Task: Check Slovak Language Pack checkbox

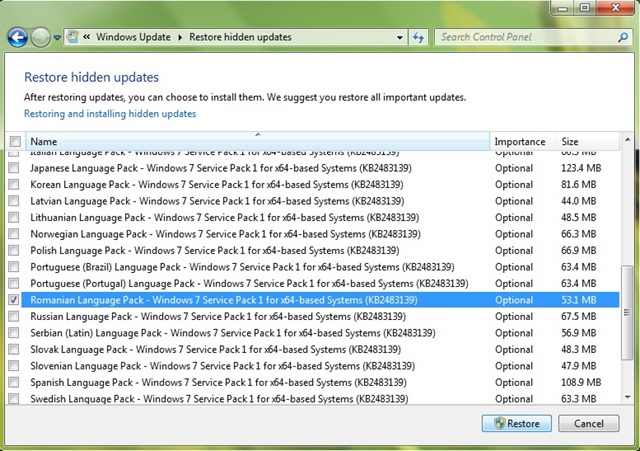Action: (x=14, y=349)
